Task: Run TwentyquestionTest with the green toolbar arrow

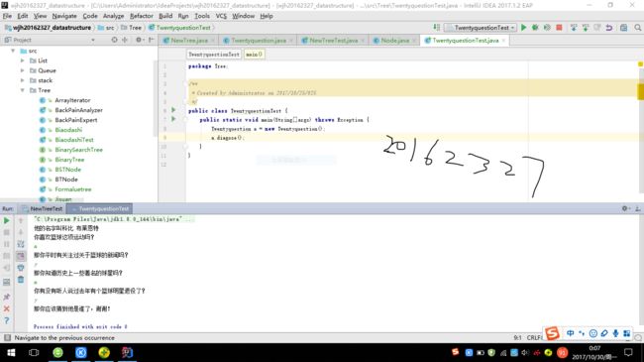Action: coord(524,28)
